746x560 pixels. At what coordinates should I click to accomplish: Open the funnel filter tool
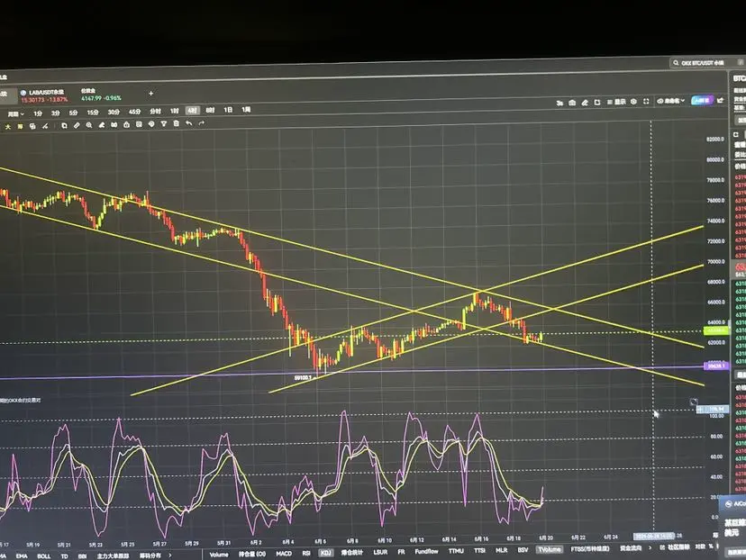[x=164, y=123]
